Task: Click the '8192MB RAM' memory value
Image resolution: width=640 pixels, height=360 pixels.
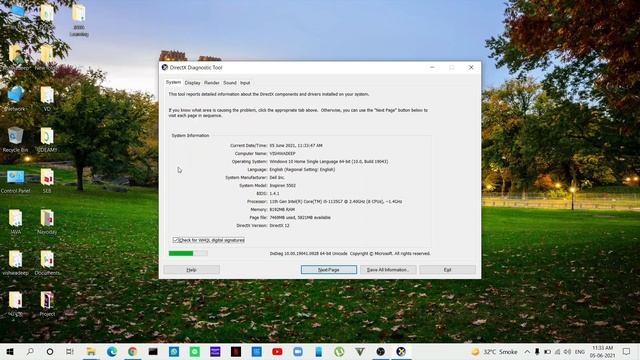Action: pyautogui.click(x=282, y=209)
